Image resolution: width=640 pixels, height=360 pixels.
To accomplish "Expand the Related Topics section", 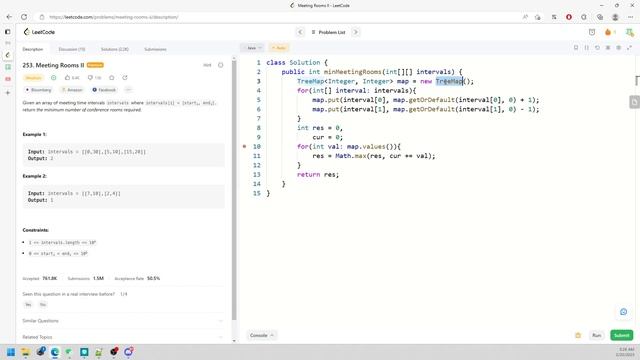I will (123, 337).
